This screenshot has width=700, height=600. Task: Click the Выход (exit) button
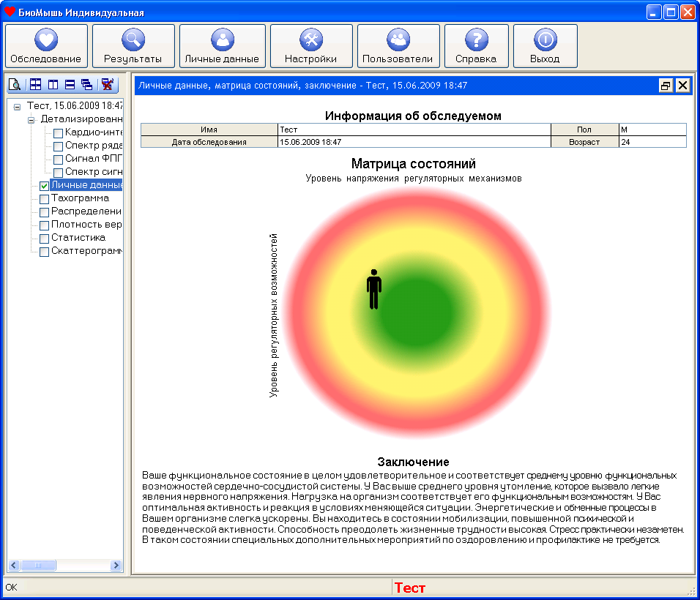(x=545, y=46)
